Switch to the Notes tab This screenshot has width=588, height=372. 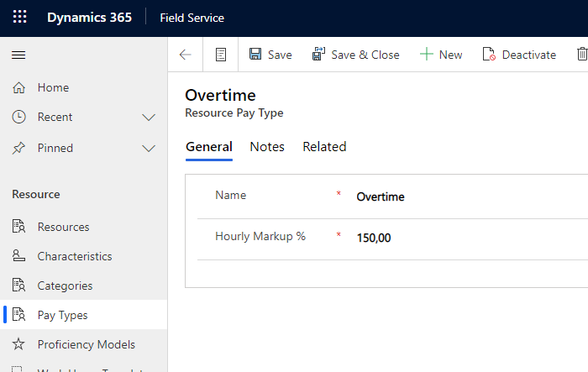pos(267,147)
